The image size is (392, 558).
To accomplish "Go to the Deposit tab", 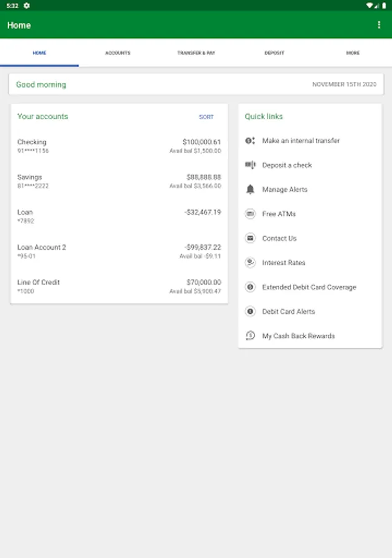I will [274, 53].
